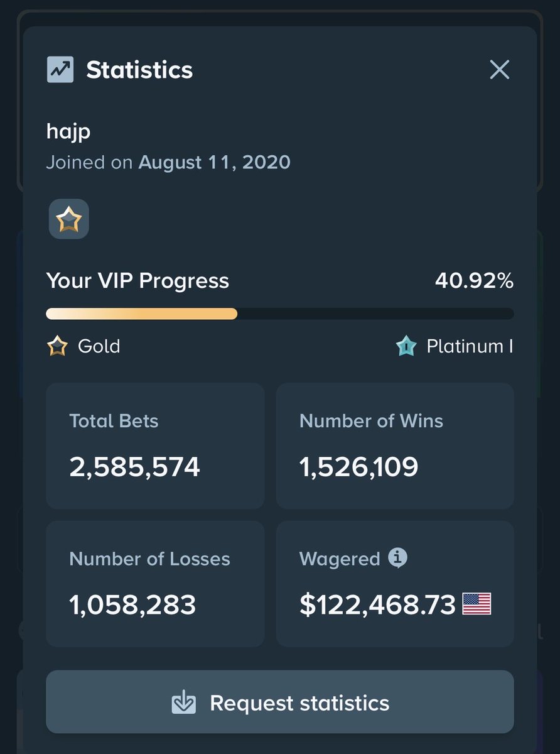Click the download icon on Request statistics
560x754 pixels.
(184, 702)
